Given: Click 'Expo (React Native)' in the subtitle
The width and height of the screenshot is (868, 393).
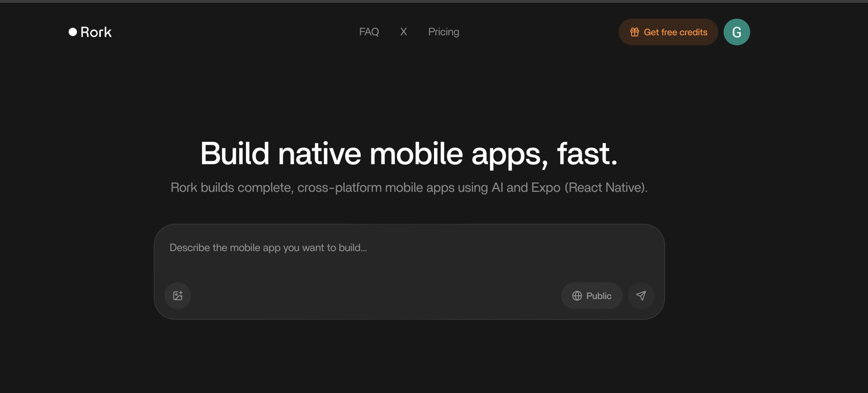Looking at the screenshot, I should click(x=589, y=187).
